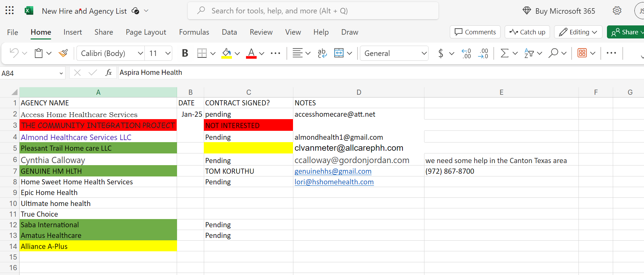Viewport: 644px width, 275px height.
Task: Expand the font name dropdown
Action: (x=140, y=53)
